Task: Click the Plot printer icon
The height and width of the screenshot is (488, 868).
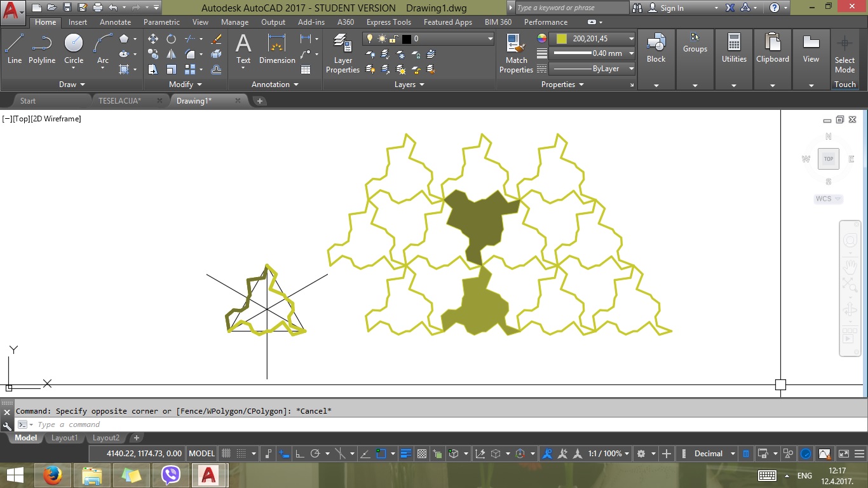Action: click(x=97, y=8)
